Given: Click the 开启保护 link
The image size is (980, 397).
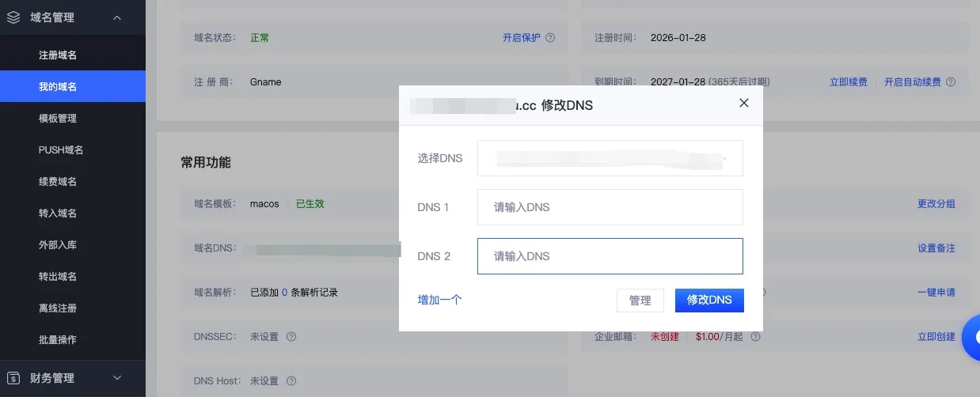Looking at the screenshot, I should (x=522, y=38).
